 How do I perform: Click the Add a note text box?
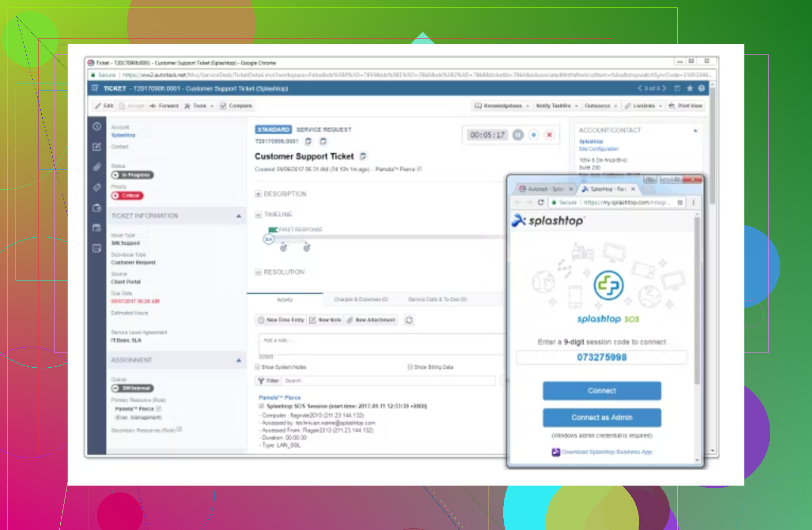click(382, 343)
